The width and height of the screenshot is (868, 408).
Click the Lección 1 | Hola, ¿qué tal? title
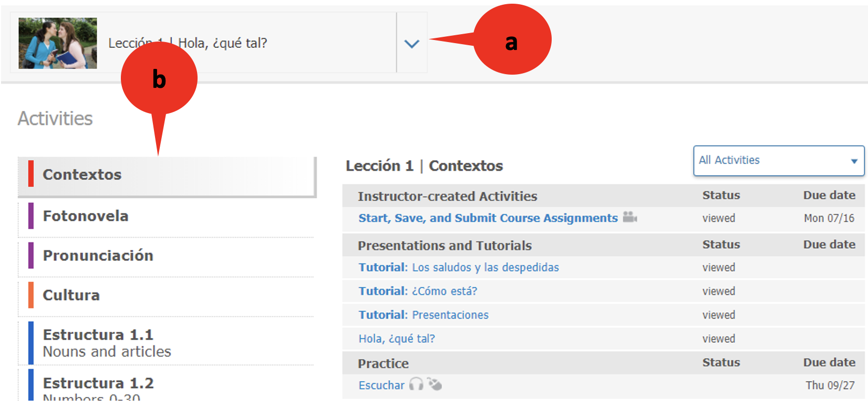(x=188, y=43)
